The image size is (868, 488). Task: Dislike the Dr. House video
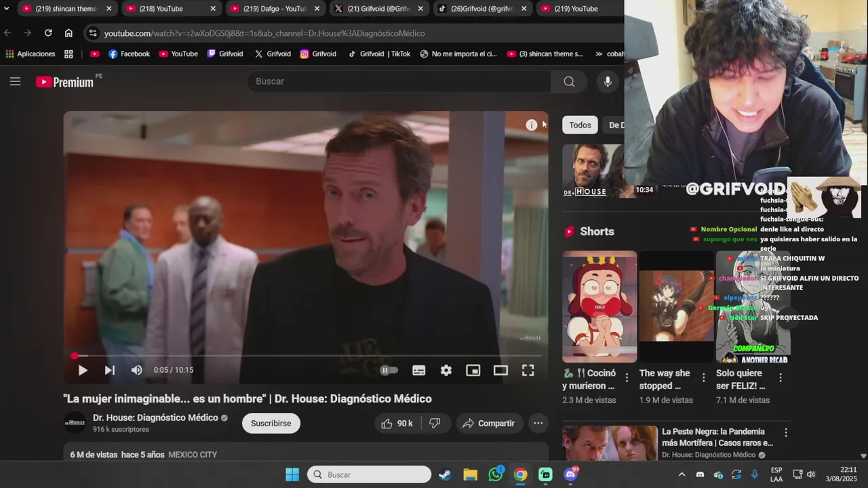click(435, 423)
